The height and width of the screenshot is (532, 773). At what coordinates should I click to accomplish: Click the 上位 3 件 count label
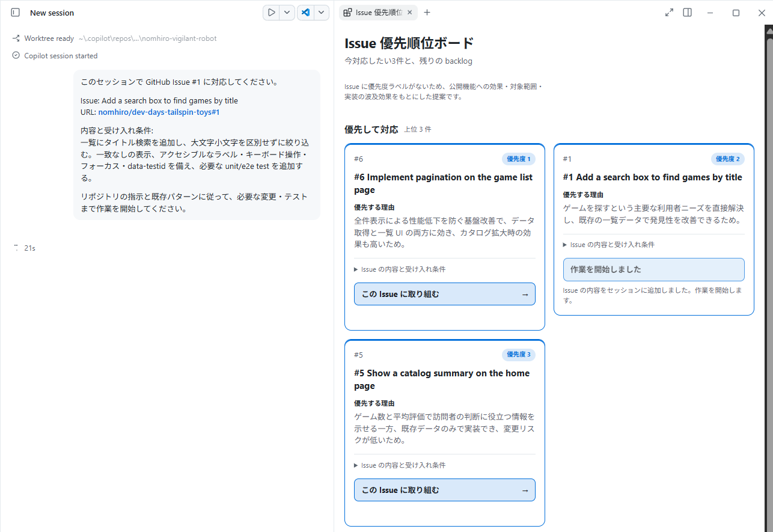(x=417, y=129)
